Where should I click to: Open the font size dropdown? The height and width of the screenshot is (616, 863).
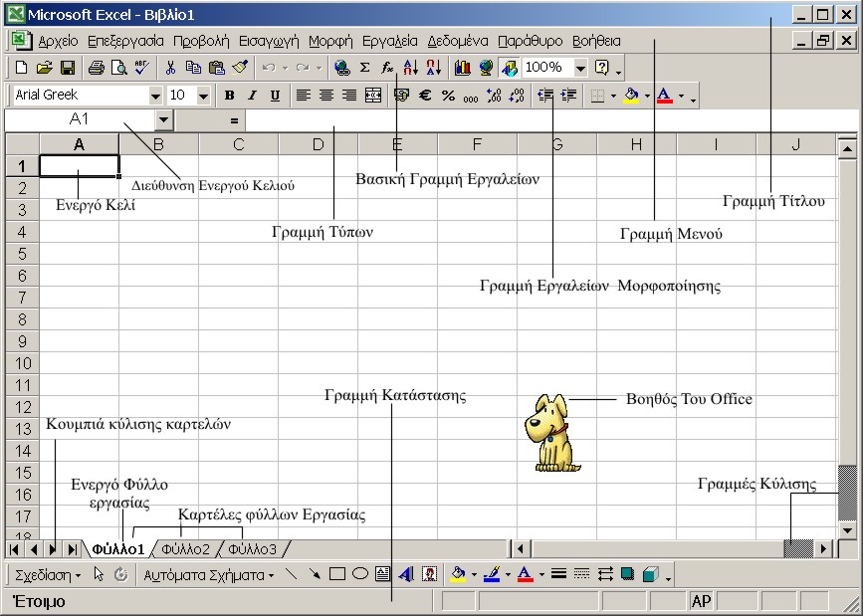click(x=203, y=96)
